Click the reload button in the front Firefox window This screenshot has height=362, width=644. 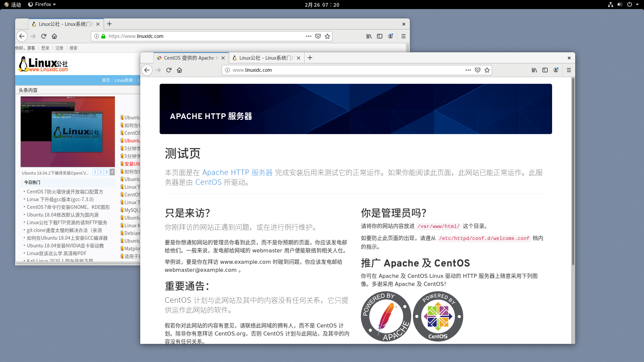[x=169, y=70]
